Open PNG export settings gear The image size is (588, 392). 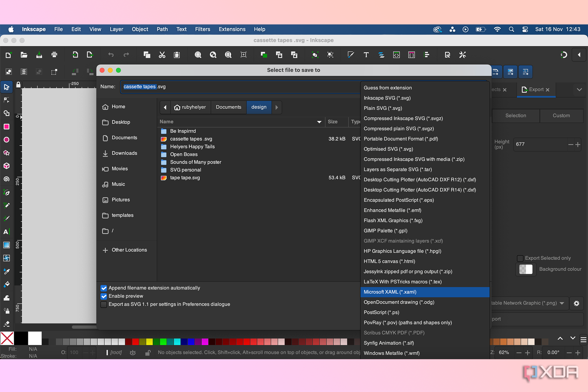(x=577, y=303)
